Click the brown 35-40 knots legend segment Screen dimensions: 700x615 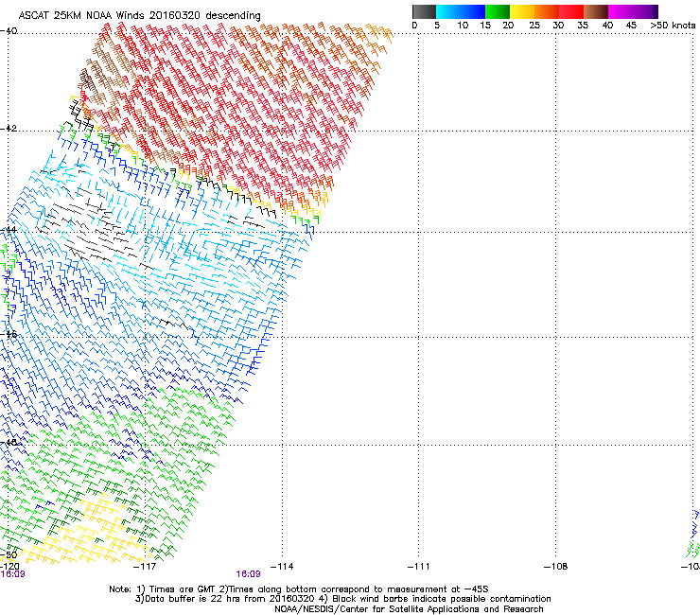596,11
